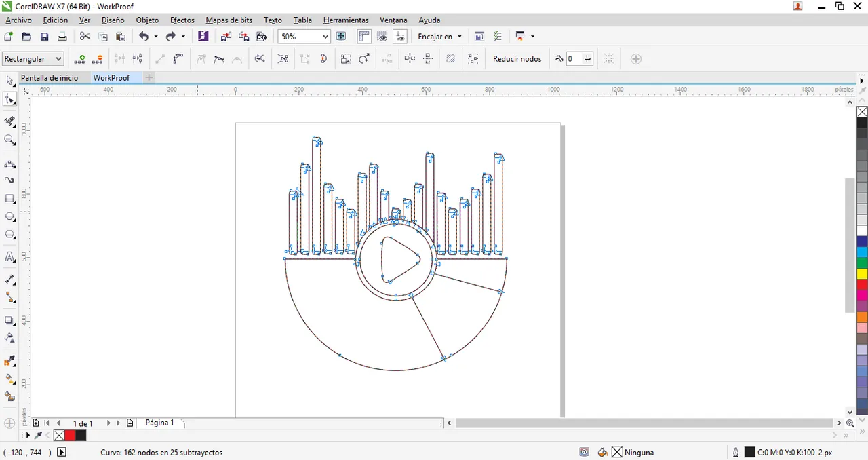The image size is (868, 460).
Task: Open the Mapas de bits menu
Action: tap(229, 20)
